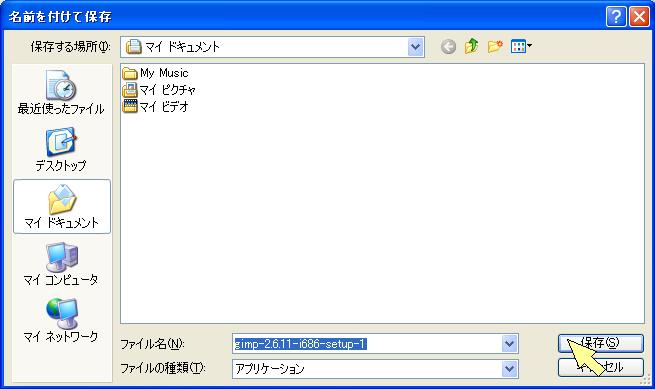This screenshot has width=655, height=389.
Task: Close the 名前を付けて保存 dialog
Action: coord(639,17)
